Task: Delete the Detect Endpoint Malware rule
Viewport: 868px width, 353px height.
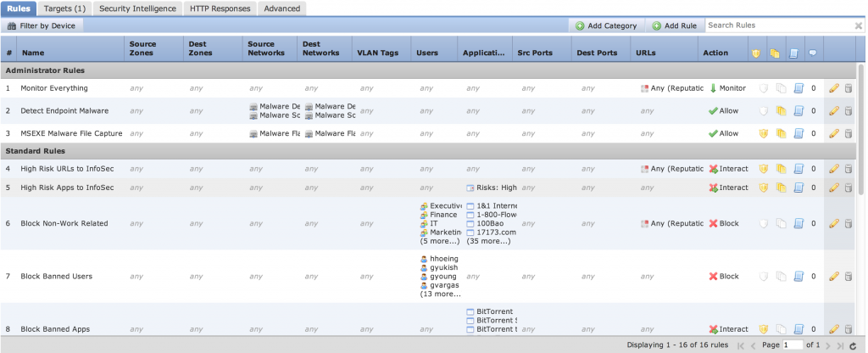Action: pos(849,110)
